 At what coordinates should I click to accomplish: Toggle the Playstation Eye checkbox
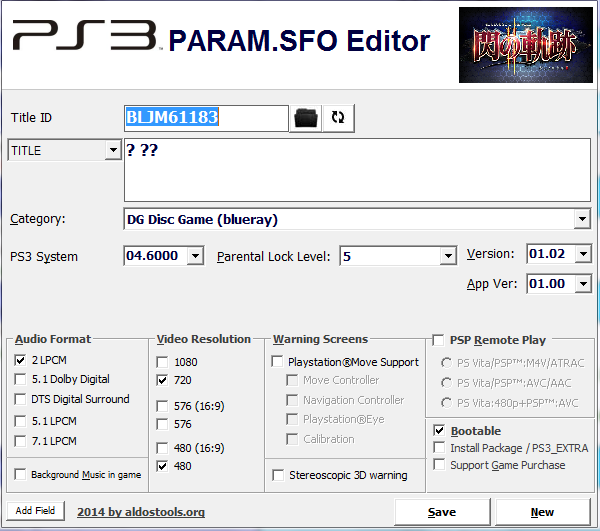click(x=292, y=419)
